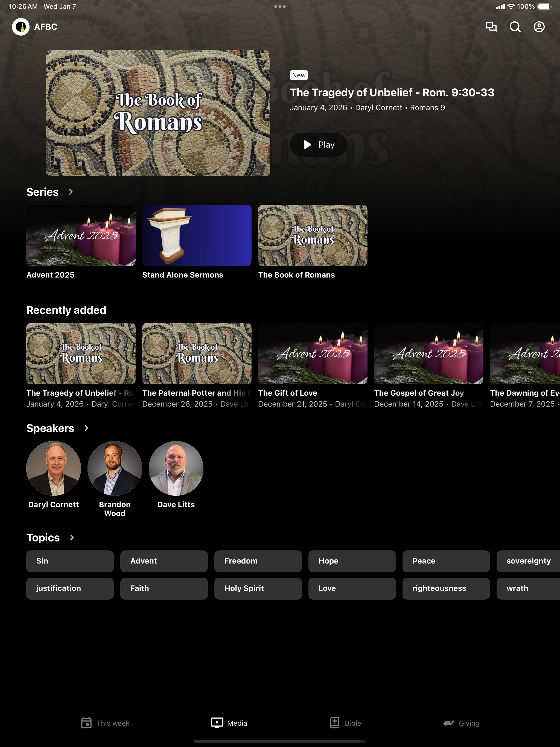Tap 'December 28, 2025' sermon date line
The width and height of the screenshot is (560, 747).
point(197,404)
